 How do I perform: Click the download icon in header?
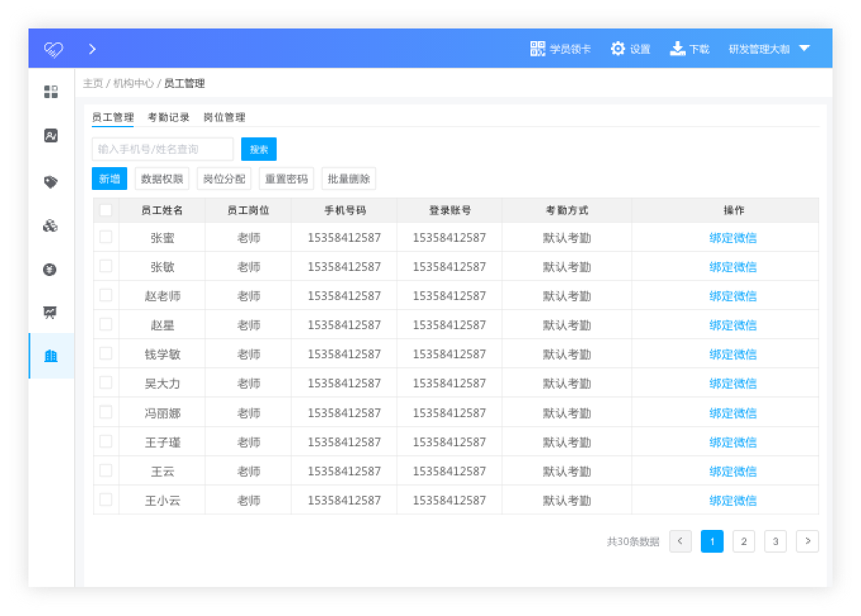(x=678, y=49)
